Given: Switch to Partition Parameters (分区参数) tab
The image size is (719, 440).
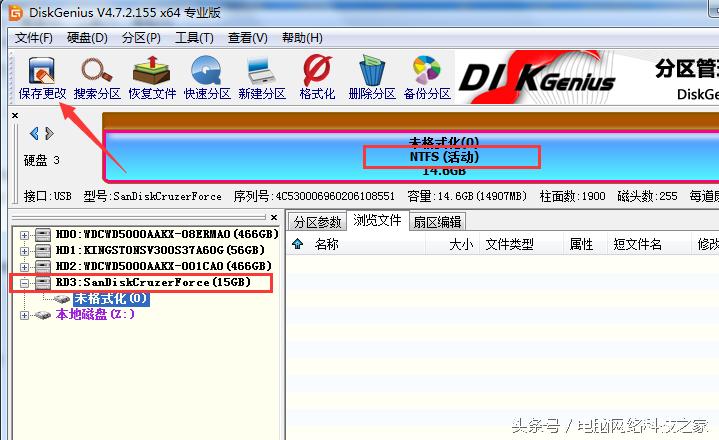Looking at the screenshot, I should 317,222.
